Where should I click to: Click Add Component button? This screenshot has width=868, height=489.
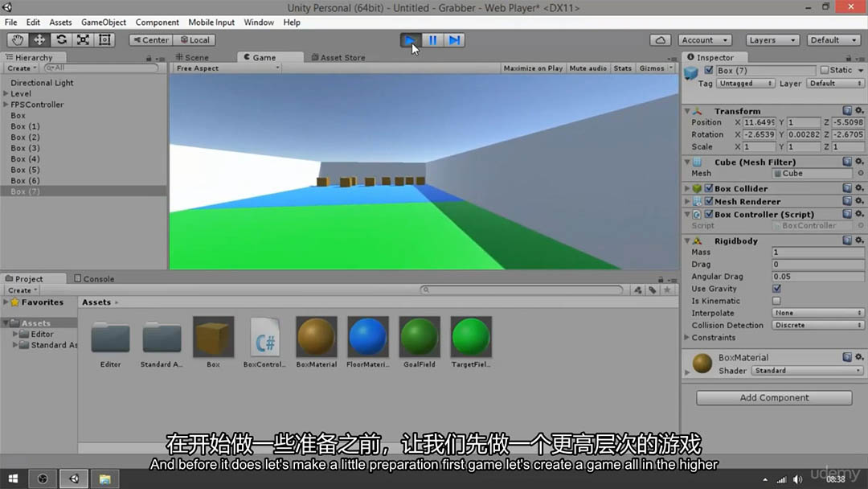tap(774, 397)
